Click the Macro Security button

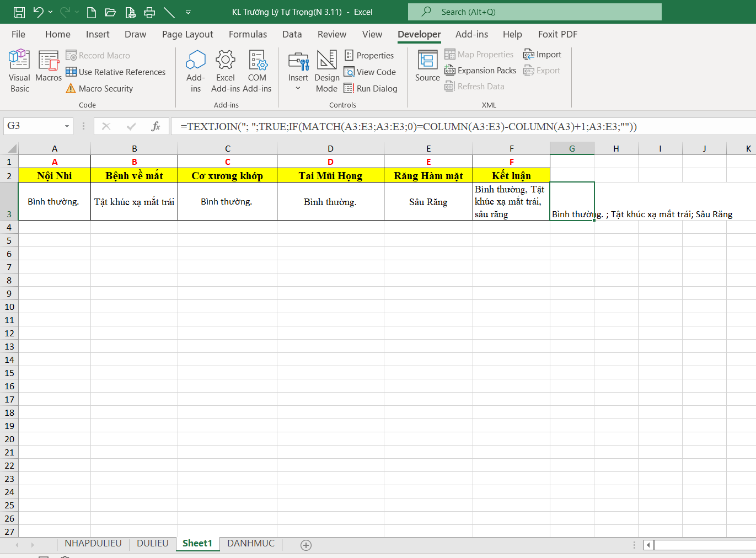tap(99, 89)
